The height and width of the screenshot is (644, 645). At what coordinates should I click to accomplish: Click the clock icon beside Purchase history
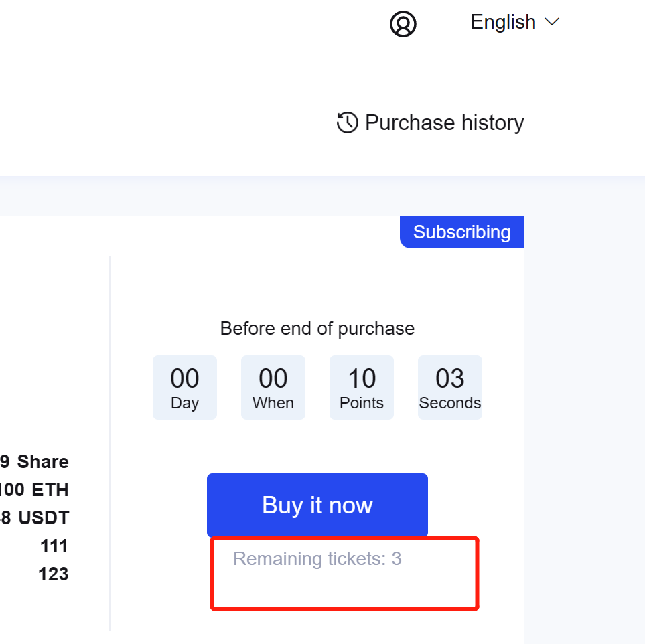click(x=347, y=123)
